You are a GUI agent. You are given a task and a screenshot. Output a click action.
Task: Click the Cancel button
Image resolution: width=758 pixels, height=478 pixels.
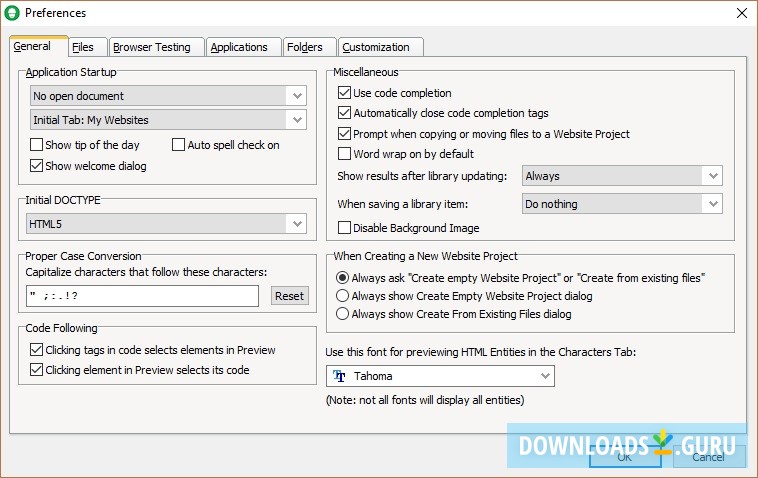point(708,457)
